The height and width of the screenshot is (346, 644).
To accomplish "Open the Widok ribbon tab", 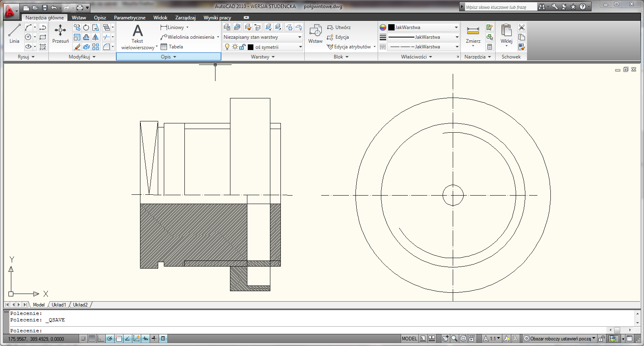I will (x=160, y=18).
